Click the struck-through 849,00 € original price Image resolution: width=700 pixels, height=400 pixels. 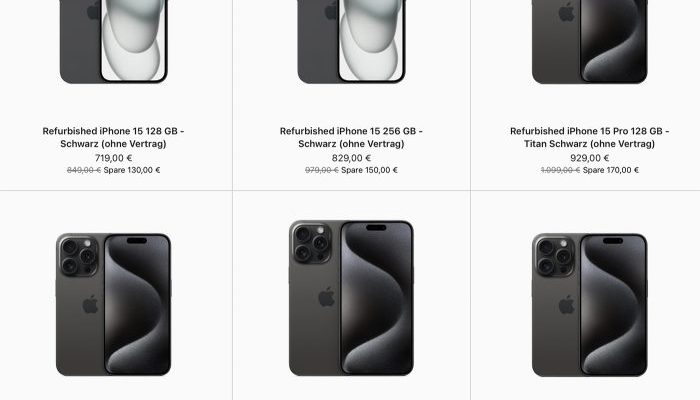click(x=84, y=170)
